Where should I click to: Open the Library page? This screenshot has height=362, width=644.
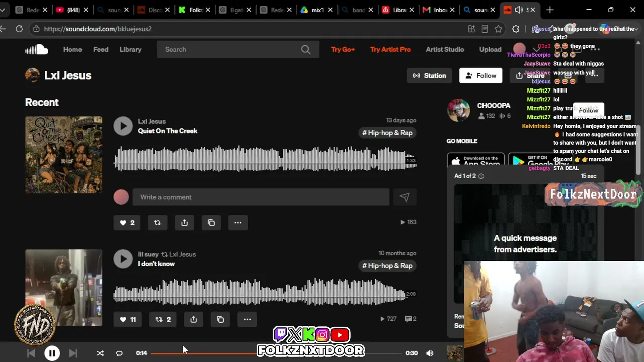click(x=130, y=49)
